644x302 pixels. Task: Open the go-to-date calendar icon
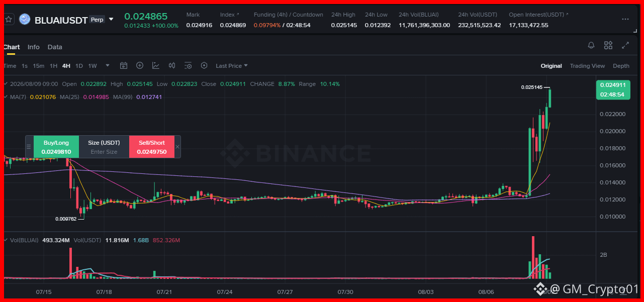pyautogui.click(x=124, y=65)
